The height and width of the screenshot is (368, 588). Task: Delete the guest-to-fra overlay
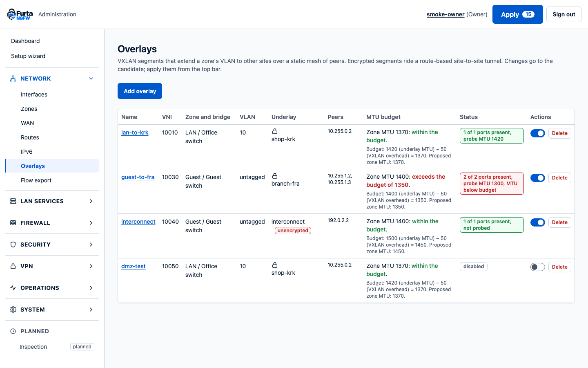[559, 178]
